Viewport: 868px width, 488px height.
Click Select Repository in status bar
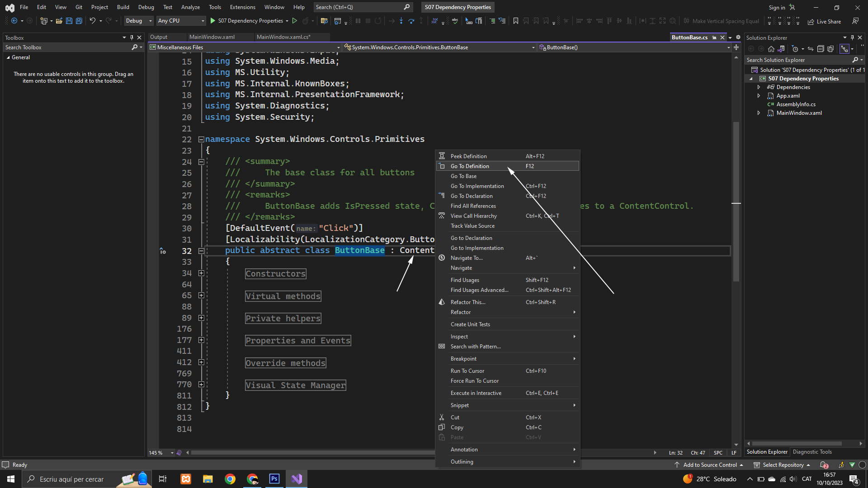point(782,465)
